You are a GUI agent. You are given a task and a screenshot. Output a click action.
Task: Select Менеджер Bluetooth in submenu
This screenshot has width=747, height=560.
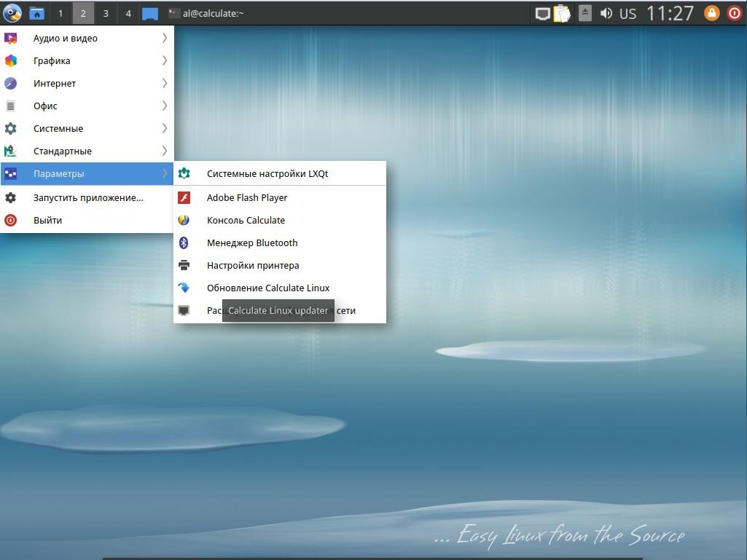tap(252, 242)
